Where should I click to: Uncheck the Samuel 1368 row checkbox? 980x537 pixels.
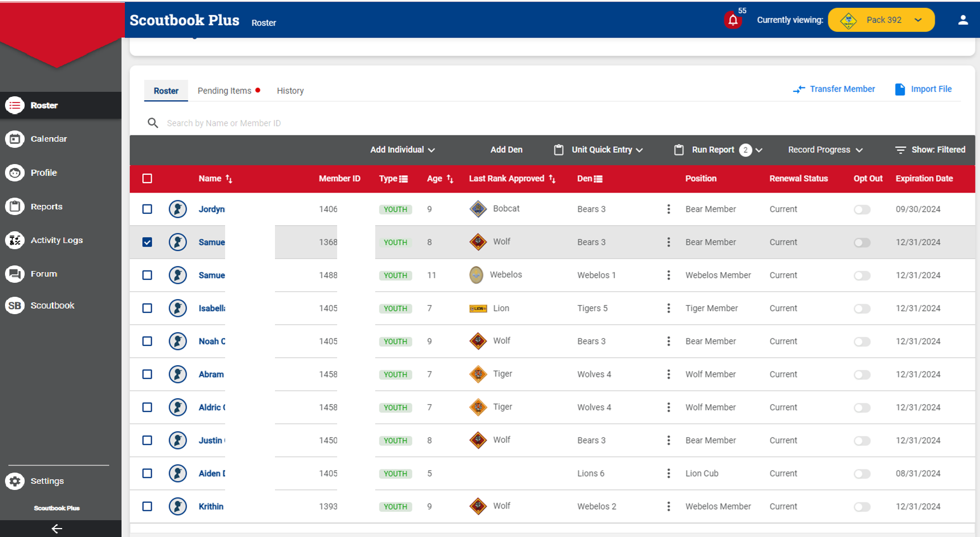pyautogui.click(x=147, y=242)
